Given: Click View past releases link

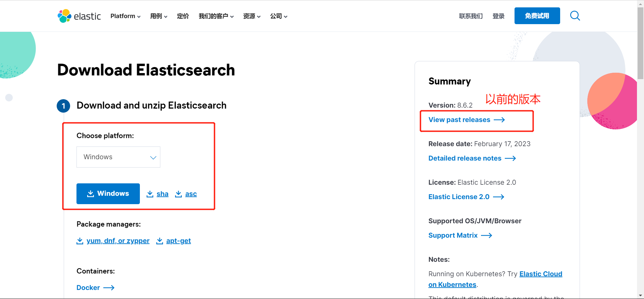Looking at the screenshot, I should pyautogui.click(x=467, y=120).
